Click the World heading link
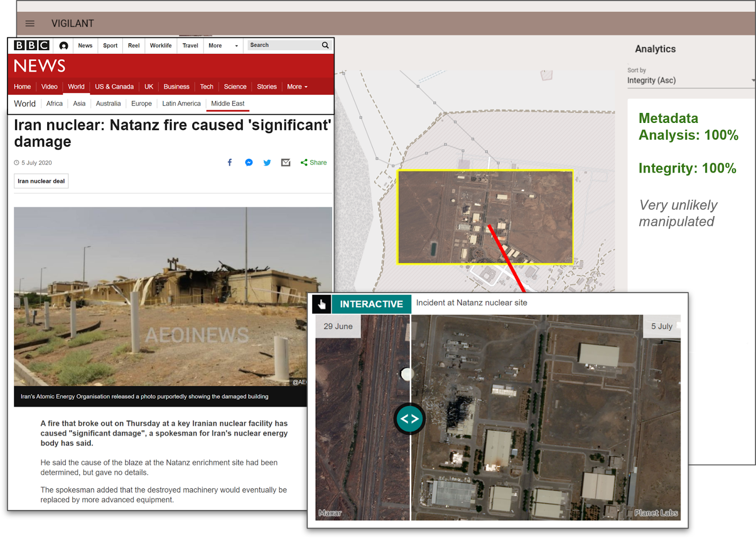 pyautogui.click(x=25, y=104)
